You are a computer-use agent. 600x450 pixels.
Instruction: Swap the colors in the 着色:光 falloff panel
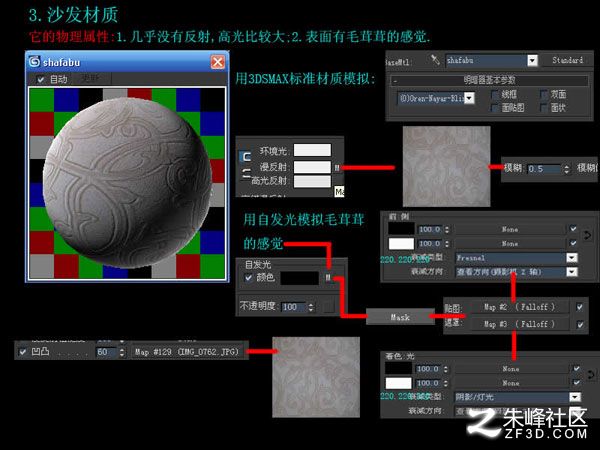(591, 374)
